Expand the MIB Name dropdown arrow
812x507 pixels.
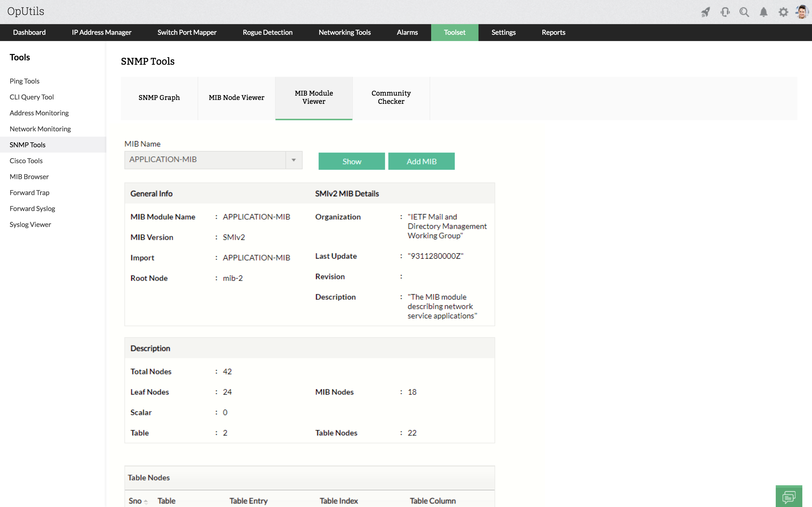(x=294, y=160)
